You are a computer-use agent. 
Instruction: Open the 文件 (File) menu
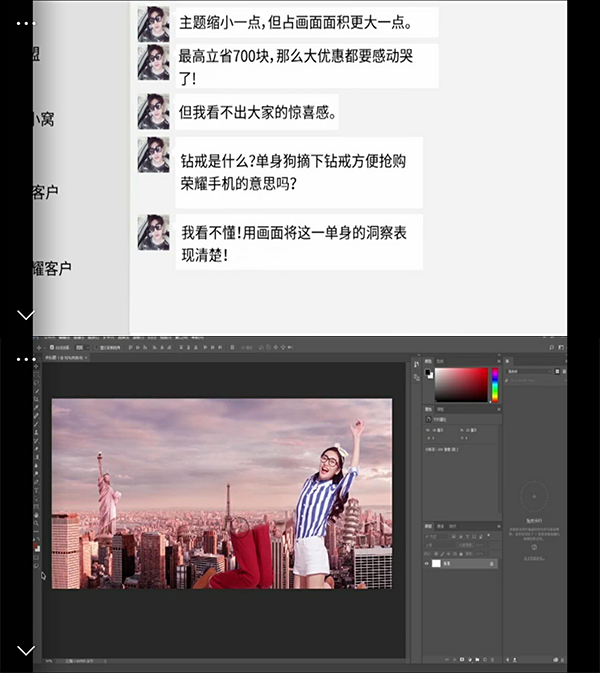(x=49, y=338)
